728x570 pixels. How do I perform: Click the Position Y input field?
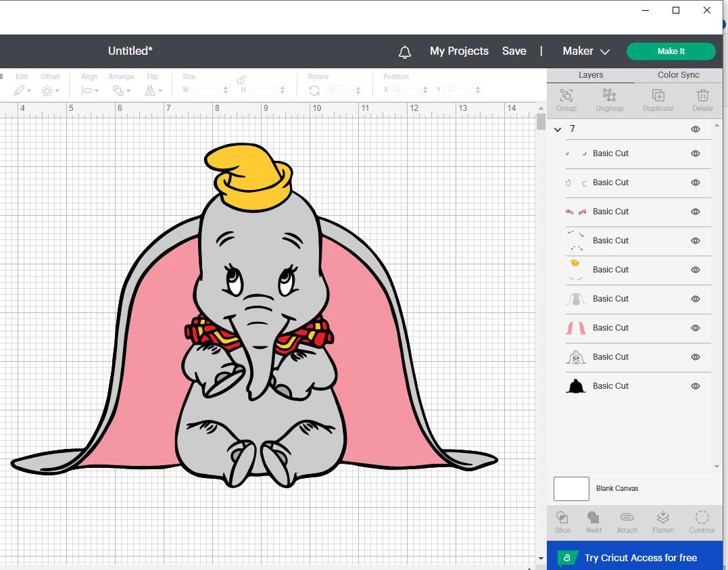pos(460,90)
